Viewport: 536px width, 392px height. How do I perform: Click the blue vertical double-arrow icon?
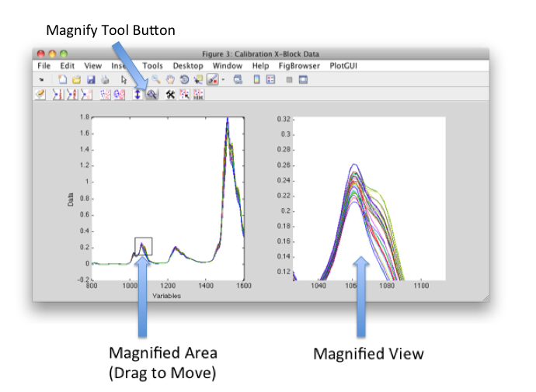click(137, 94)
